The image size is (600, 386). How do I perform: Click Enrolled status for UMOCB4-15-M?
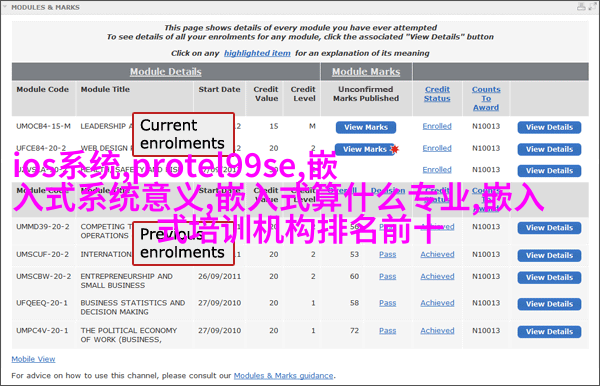tap(437, 126)
